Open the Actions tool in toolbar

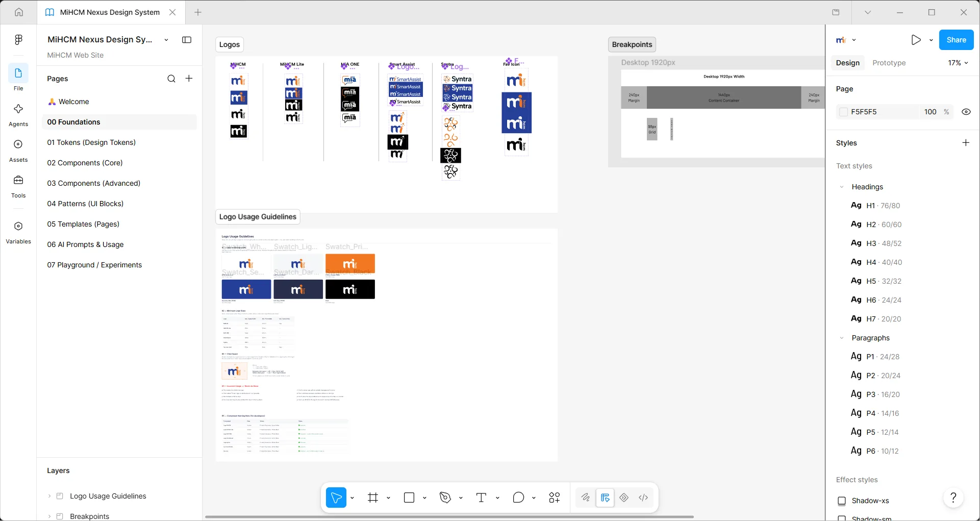555,498
